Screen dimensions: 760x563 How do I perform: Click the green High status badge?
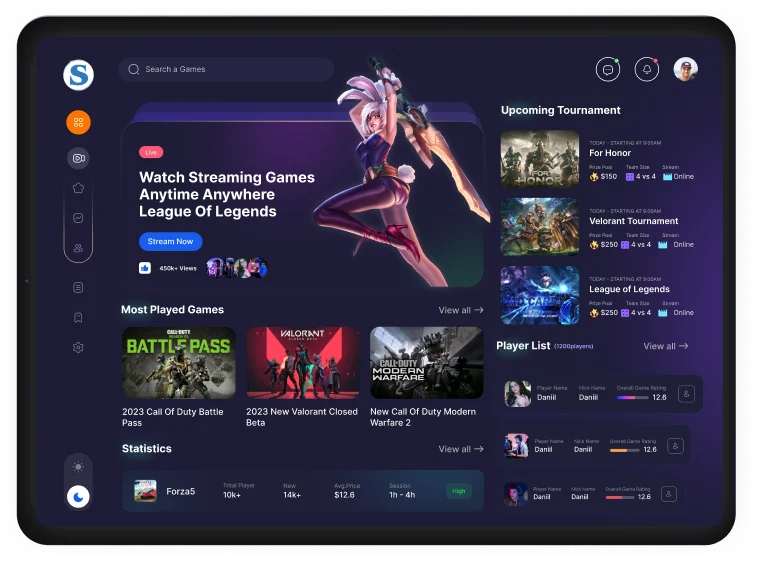click(x=459, y=491)
